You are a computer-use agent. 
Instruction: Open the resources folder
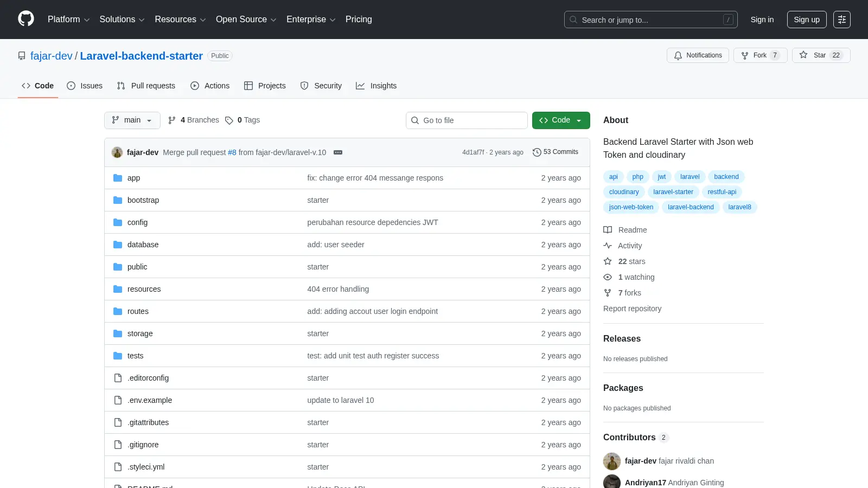(144, 289)
